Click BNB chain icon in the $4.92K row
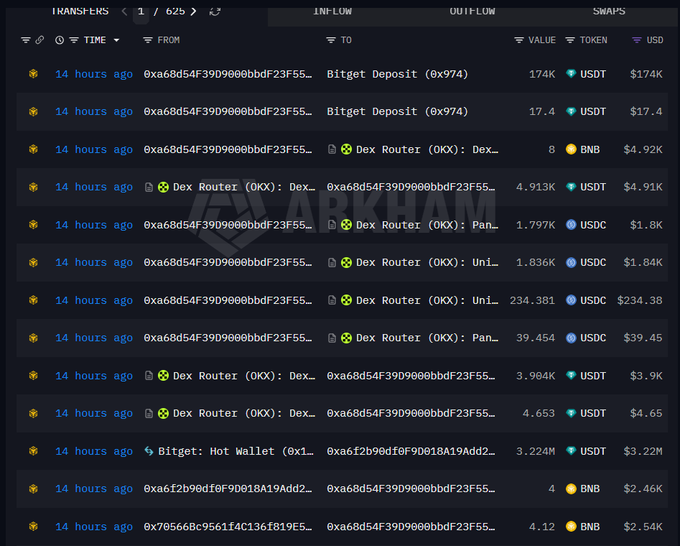 tap(33, 150)
